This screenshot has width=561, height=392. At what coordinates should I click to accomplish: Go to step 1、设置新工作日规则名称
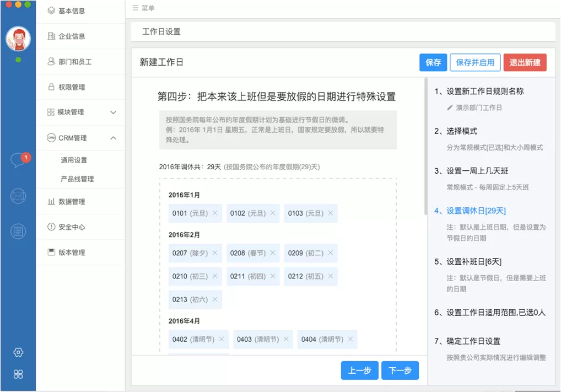[479, 92]
